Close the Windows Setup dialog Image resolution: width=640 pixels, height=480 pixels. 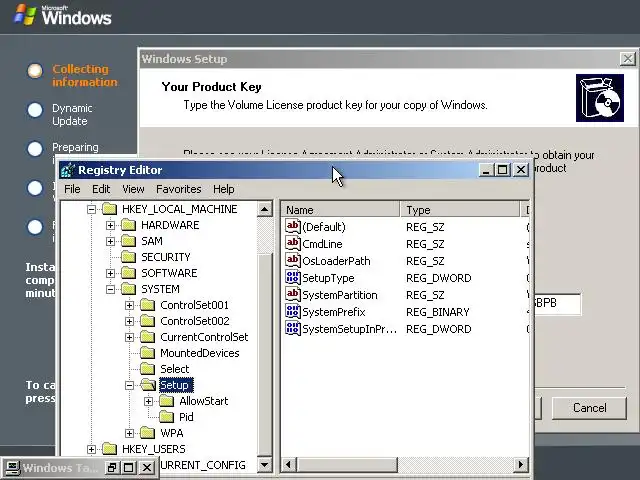click(628, 59)
